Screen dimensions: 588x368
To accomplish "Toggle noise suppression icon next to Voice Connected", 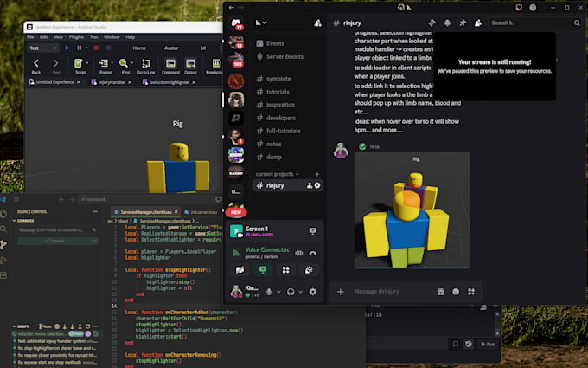I will point(298,253).
